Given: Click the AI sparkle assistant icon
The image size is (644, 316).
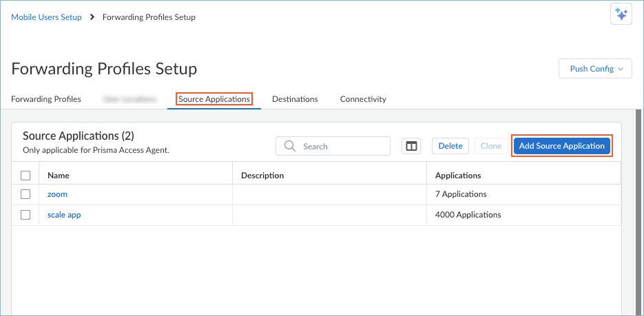Looking at the screenshot, I should tap(621, 14).
